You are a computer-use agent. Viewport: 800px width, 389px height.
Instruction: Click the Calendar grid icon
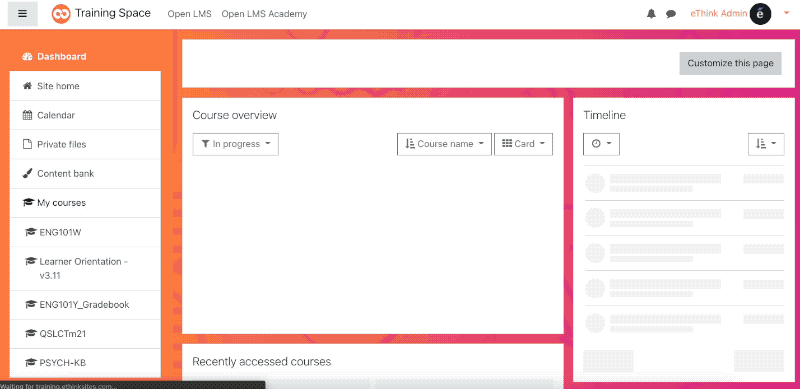coord(28,115)
